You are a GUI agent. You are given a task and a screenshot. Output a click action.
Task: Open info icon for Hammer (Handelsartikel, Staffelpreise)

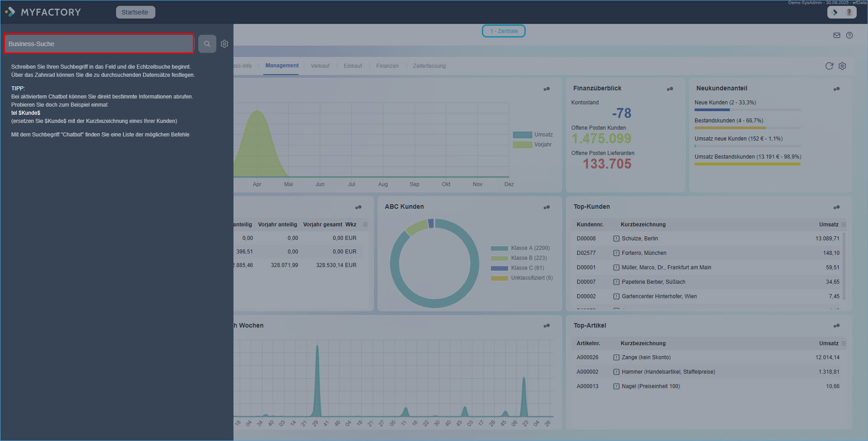point(616,372)
